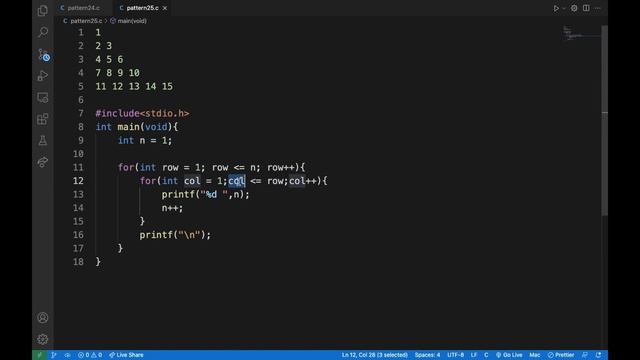Change end of line sequence LF
The width and height of the screenshot is (640, 360).
474,355
